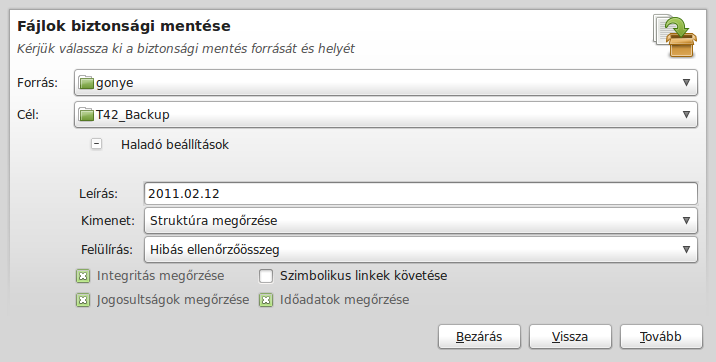Viewport: 716px width, 362px height.
Task: Open the Cél destination dropdown
Action: pos(385,115)
